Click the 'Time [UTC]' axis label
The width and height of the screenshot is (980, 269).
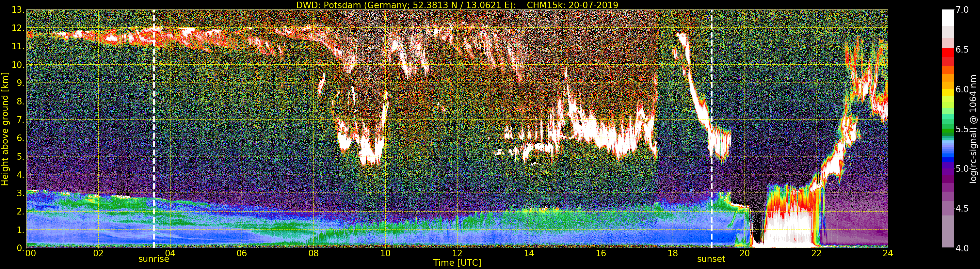click(457, 262)
